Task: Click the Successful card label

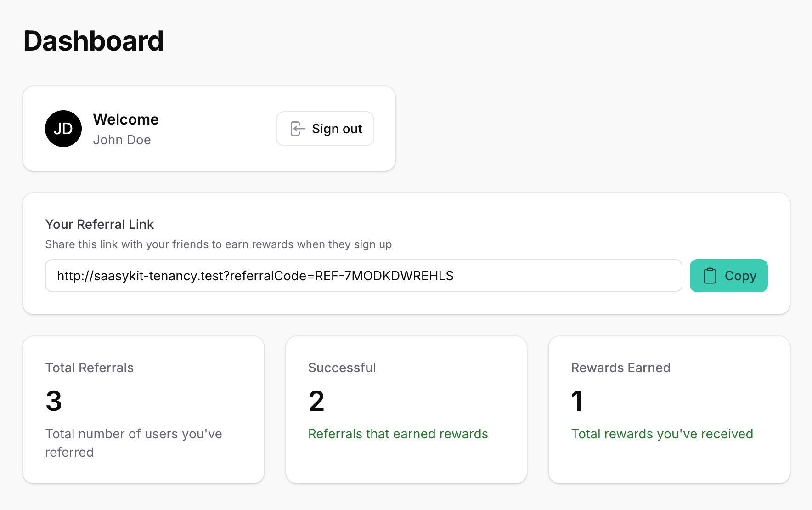Action: coord(342,368)
